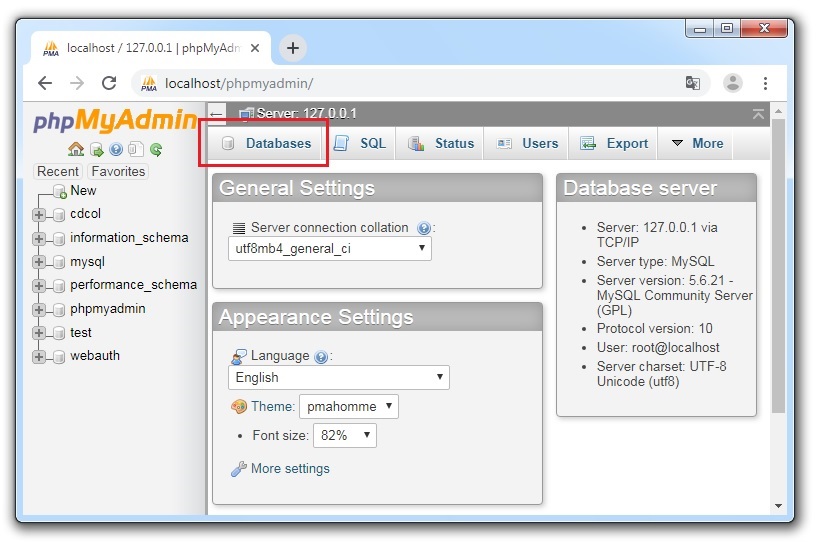Click the help icon beside Language
Image resolution: width=817 pixels, height=544 pixels.
tap(321, 357)
